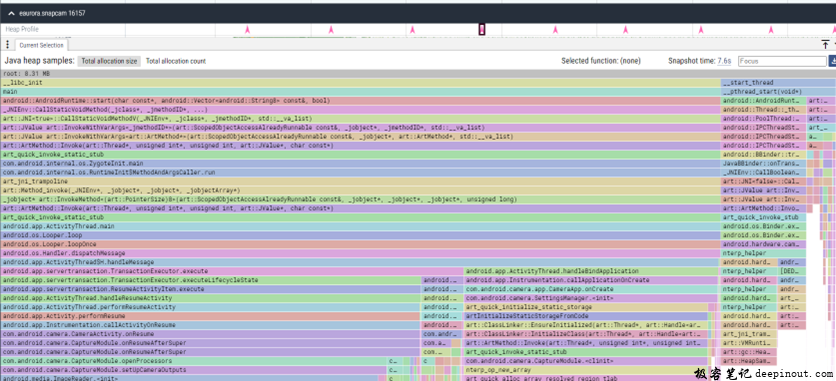Select art::ClassLinker::EnsureInitialized frame

[x=586, y=325]
